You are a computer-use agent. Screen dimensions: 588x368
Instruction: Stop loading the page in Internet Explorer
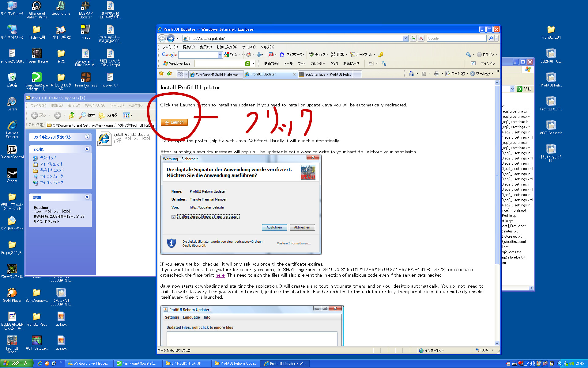[421, 38]
